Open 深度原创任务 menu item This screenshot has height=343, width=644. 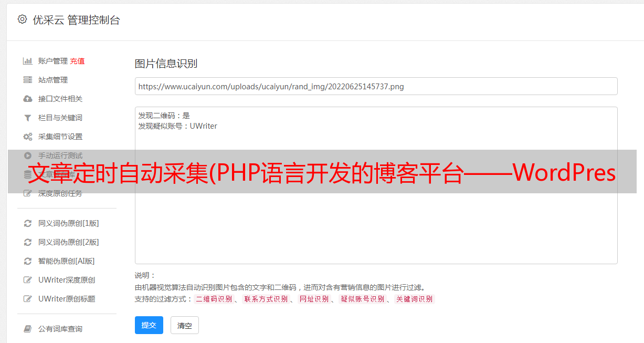tap(60, 193)
